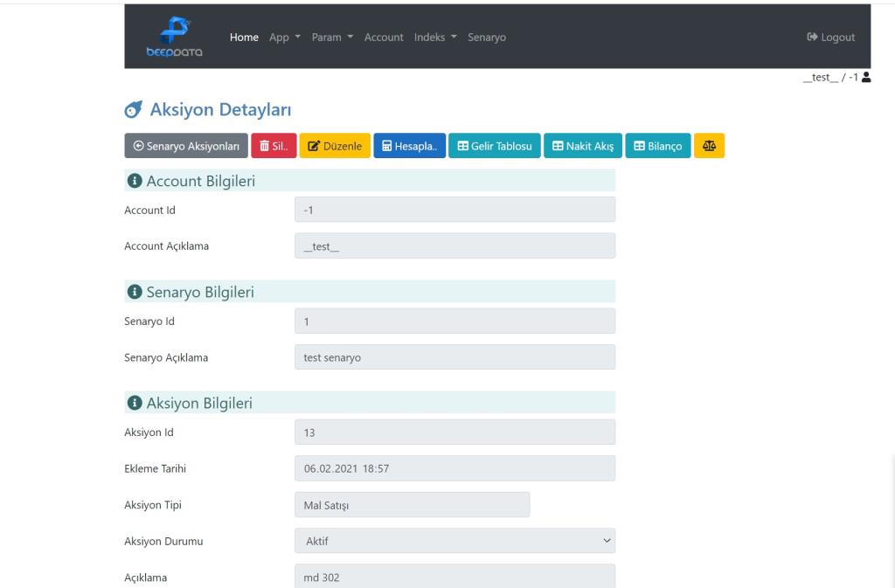Open the App dropdown menu

tap(285, 37)
